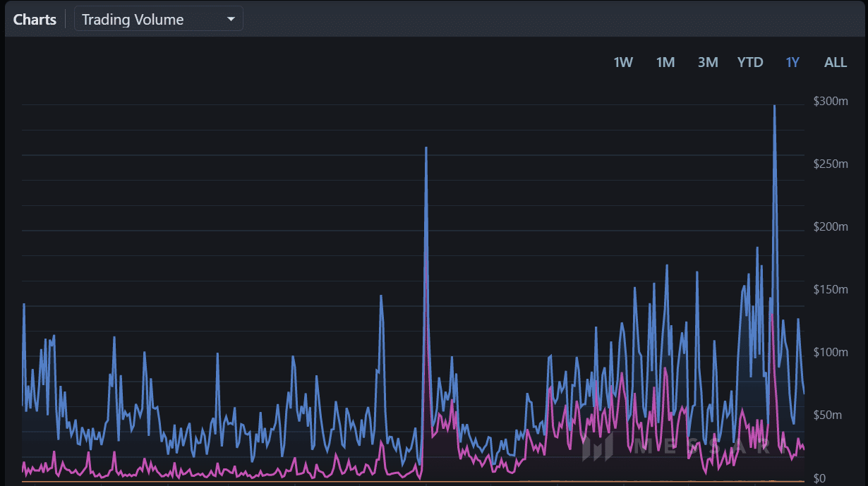Click the Charts heading label

(35, 20)
